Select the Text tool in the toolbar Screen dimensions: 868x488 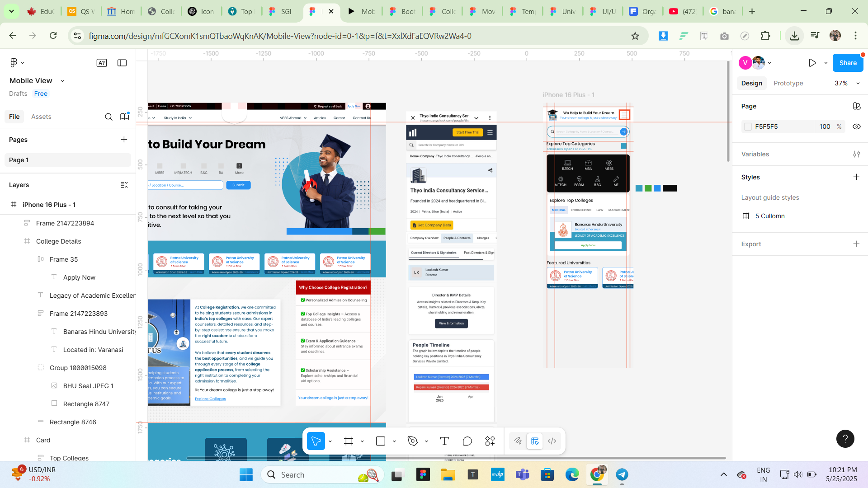point(444,441)
